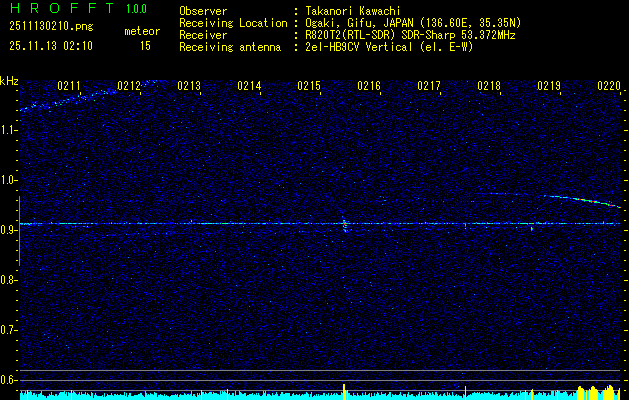Select the 0.7 frequency axis label
Viewport: 629px width, 400px height.
coord(10,330)
